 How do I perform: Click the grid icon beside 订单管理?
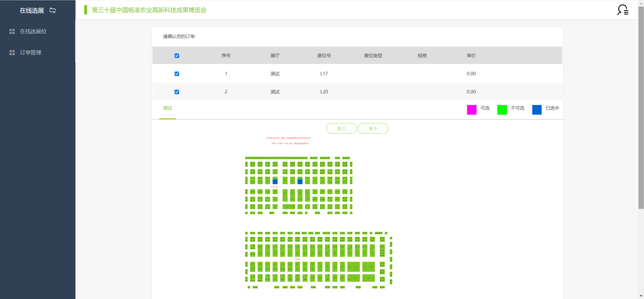pos(12,53)
